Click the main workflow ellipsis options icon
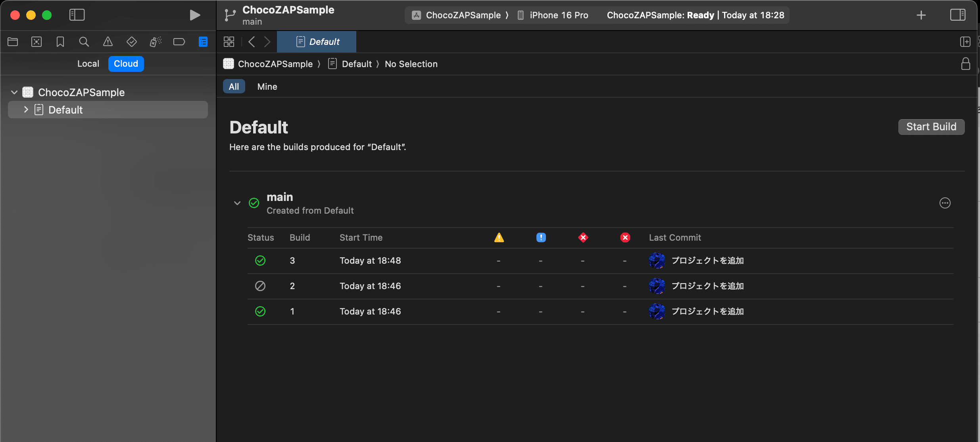Image resolution: width=980 pixels, height=442 pixels. click(945, 203)
